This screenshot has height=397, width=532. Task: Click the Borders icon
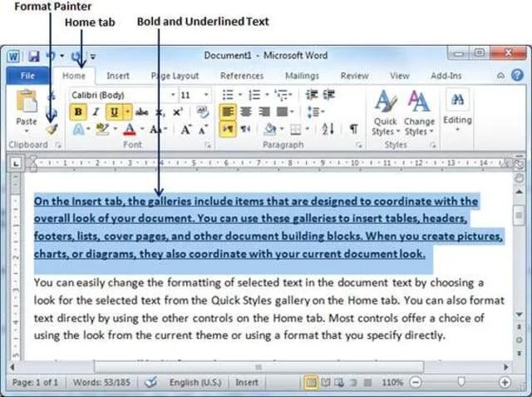[296, 129]
